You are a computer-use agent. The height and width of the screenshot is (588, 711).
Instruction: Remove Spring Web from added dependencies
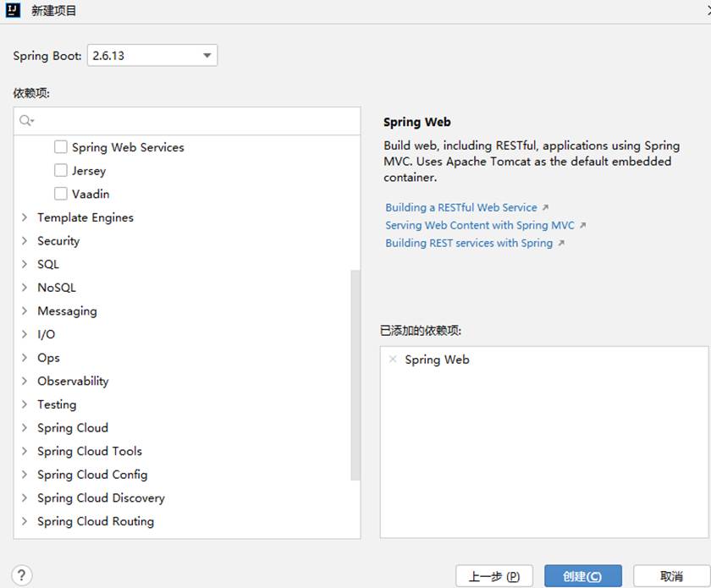[x=393, y=359]
